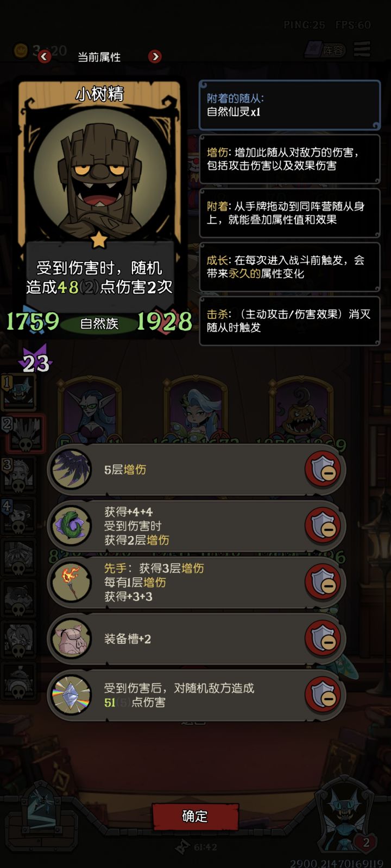Tap the hero portrait with heart count 2
The image size is (391, 868).
(x=345, y=819)
